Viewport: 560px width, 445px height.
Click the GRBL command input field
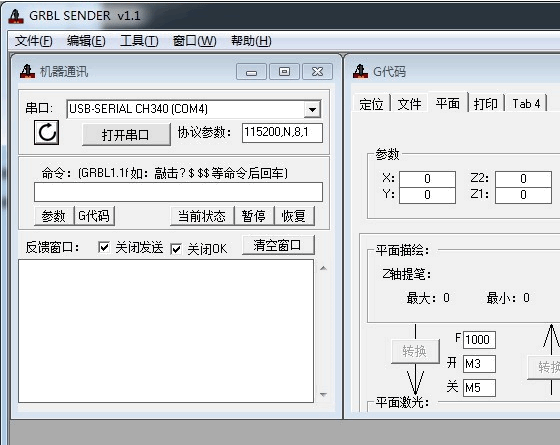pos(178,192)
